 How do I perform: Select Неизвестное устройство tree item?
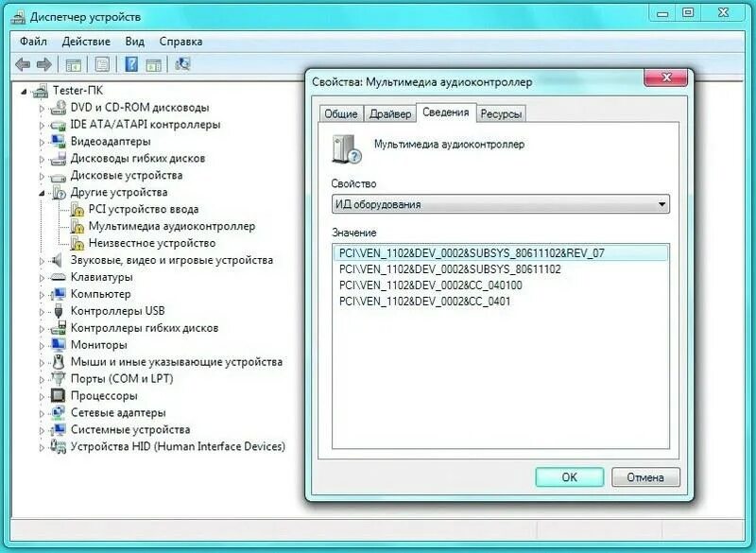pyautogui.click(x=152, y=244)
